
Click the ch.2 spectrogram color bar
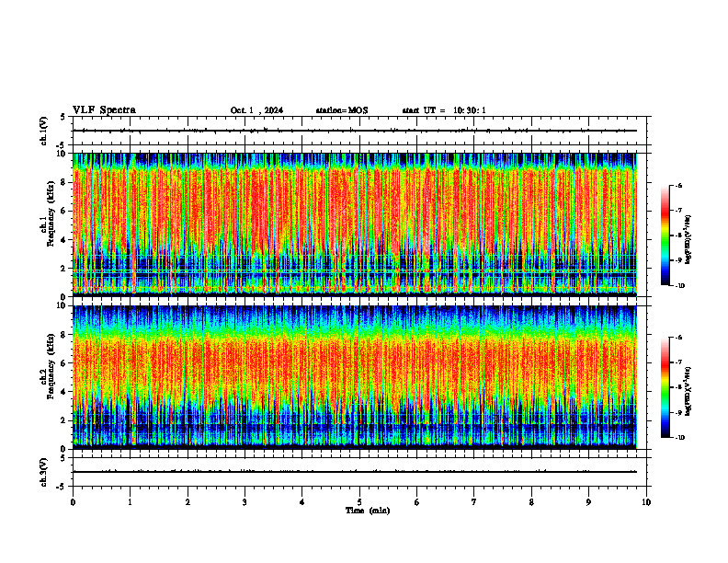665,387
